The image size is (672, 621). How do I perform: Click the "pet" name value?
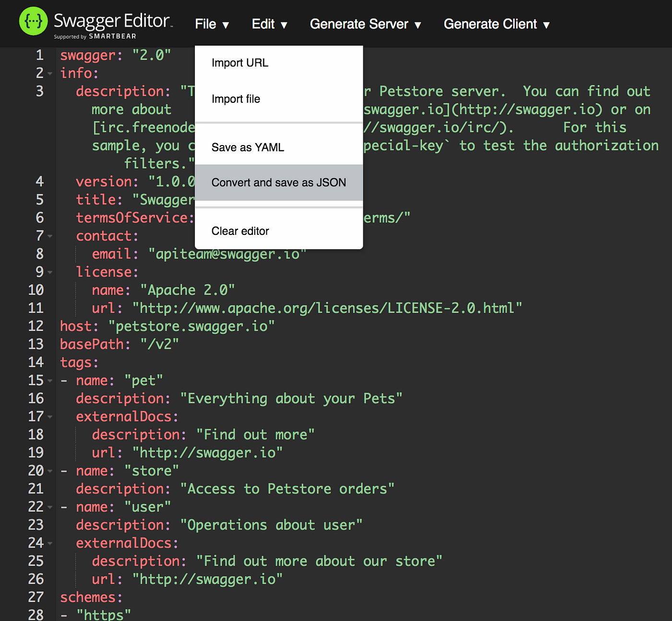[144, 380]
